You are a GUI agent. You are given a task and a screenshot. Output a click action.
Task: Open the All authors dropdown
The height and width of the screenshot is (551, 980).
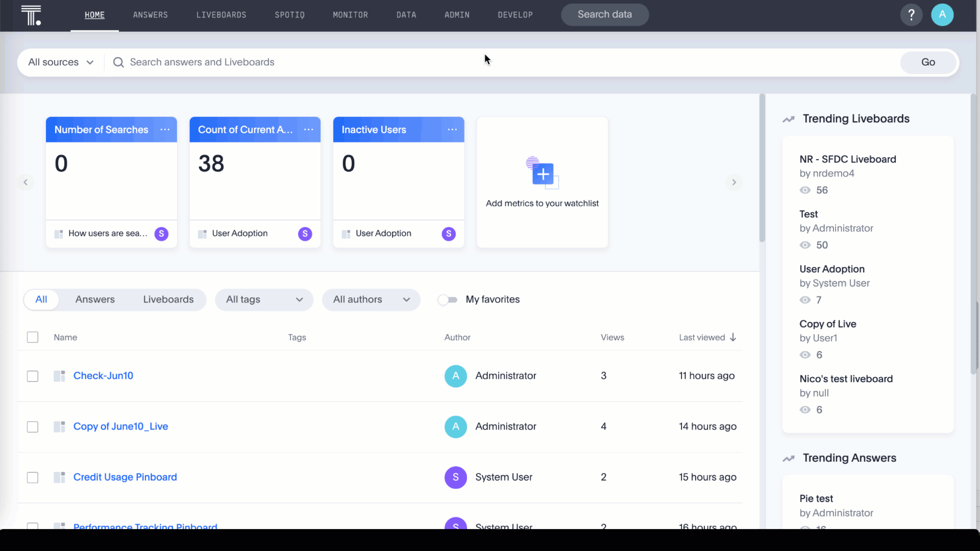pyautogui.click(x=371, y=300)
